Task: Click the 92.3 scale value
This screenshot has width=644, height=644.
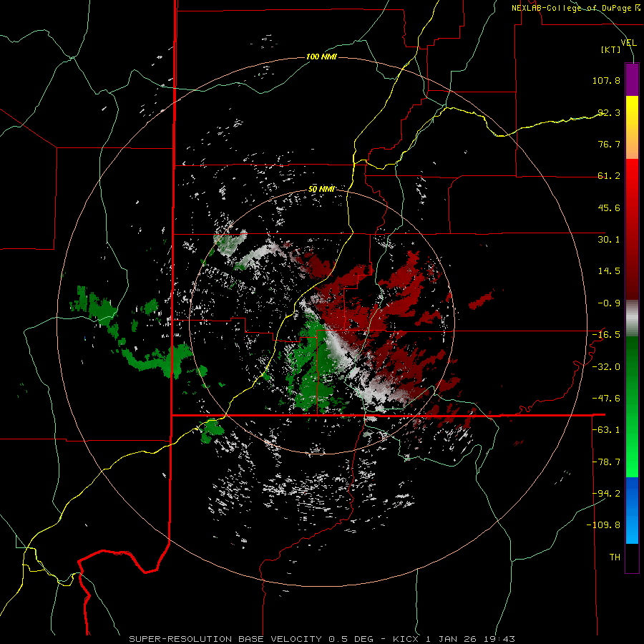Action: coord(609,112)
